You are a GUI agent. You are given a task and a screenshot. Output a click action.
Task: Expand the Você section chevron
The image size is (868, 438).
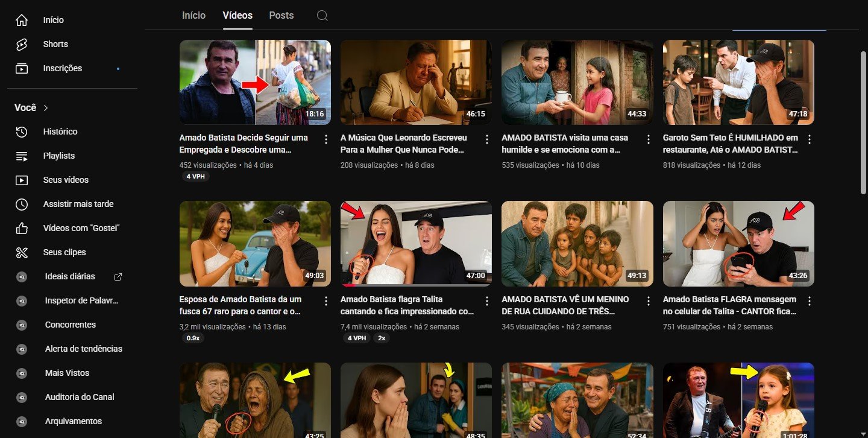(x=46, y=108)
